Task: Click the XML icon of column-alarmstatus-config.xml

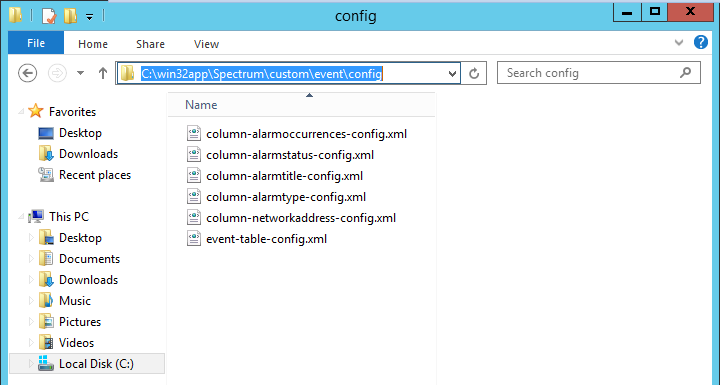Action: pos(194,154)
